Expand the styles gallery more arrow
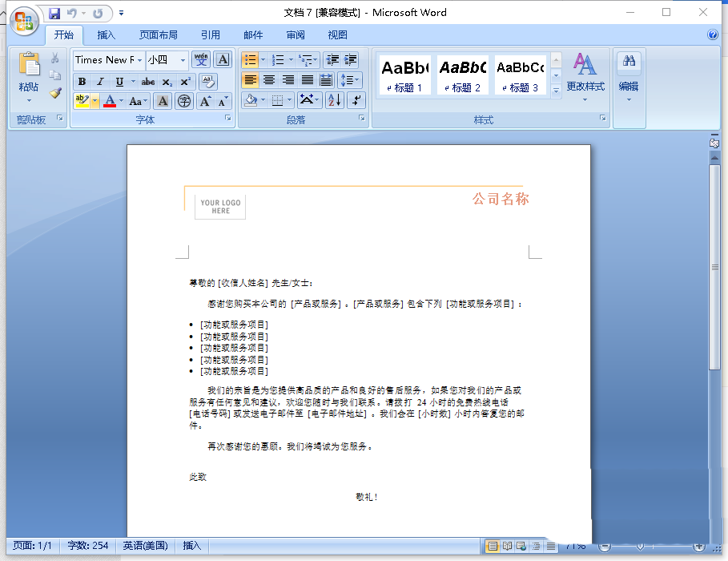Image resolution: width=728 pixels, height=561 pixels. [x=556, y=91]
